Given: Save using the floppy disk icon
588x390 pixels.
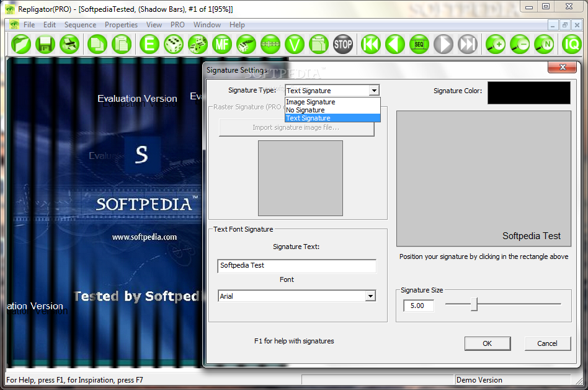Looking at the screenshot, I should [x=45, y=44].
